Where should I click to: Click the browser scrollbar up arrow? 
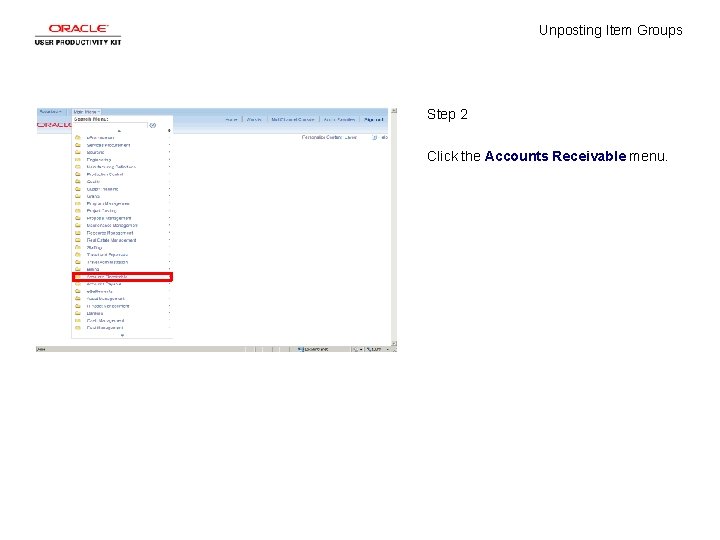pos(394,111)
